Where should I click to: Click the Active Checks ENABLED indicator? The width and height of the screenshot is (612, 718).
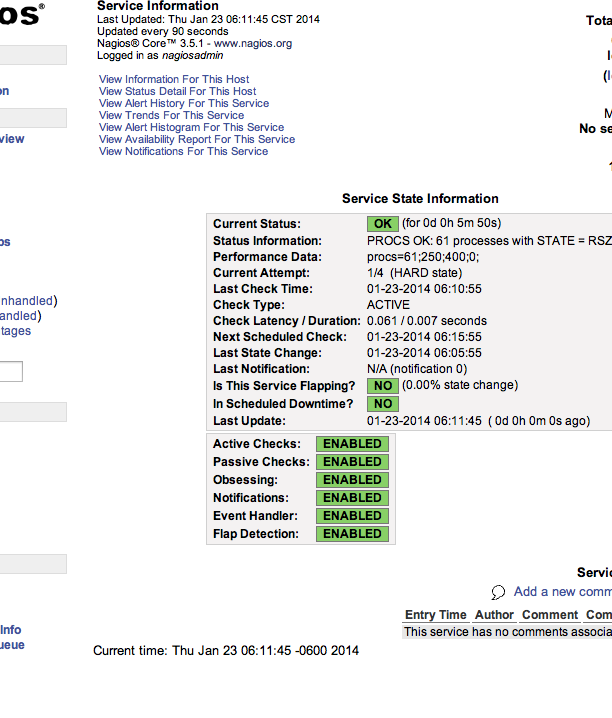point(352,444)
